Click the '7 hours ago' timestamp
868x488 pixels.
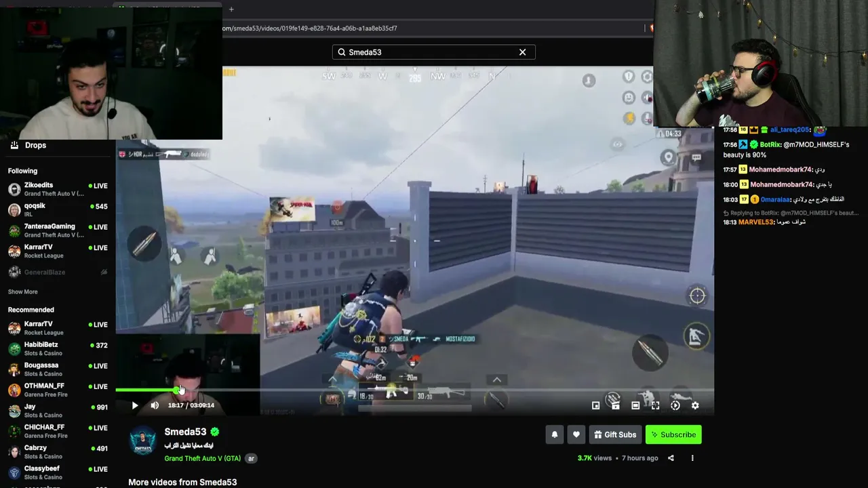pos(639,458)
